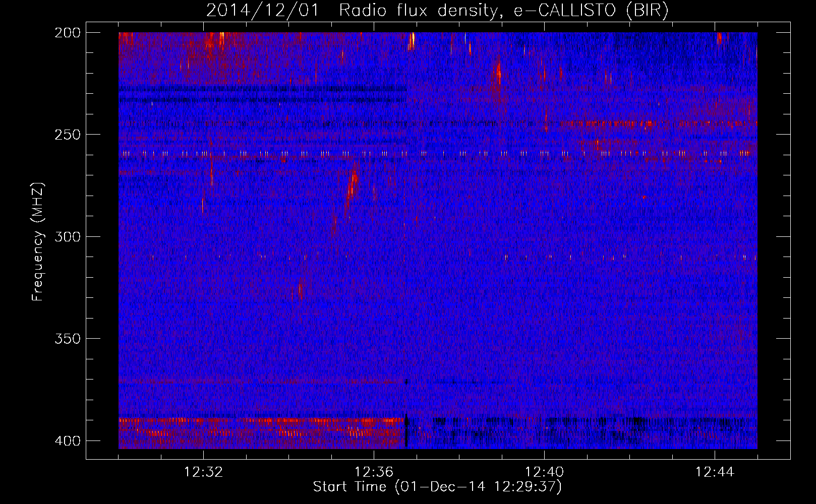The height and width of the screenshot is (504, 816).
Task: Click the 350 frequency tick label
Action: pyautogui.click(x=67, y=339)
